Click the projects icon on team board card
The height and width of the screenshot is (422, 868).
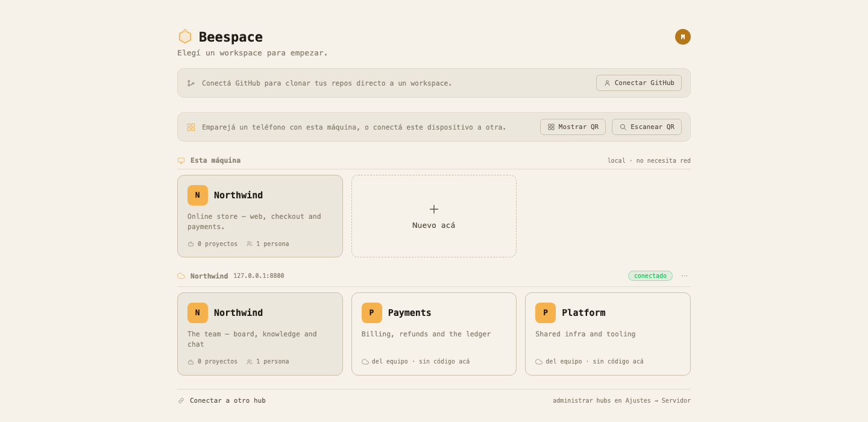(x=191, y=362)
